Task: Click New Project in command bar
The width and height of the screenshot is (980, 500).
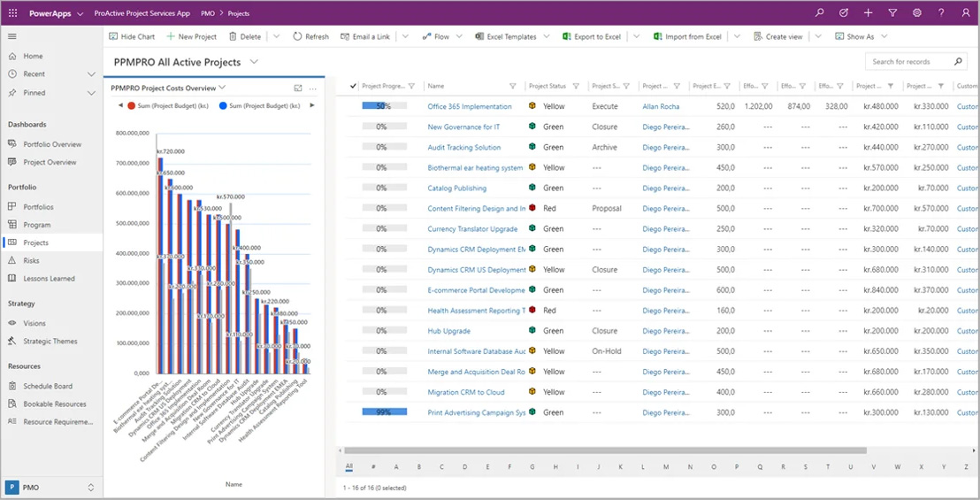Action: 191,37
